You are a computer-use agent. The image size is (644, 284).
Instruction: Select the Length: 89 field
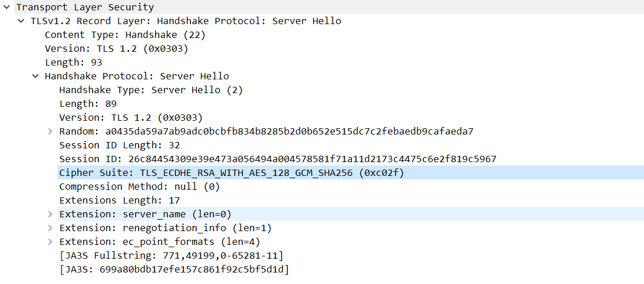pyautogui.click(x=87, y=103)
